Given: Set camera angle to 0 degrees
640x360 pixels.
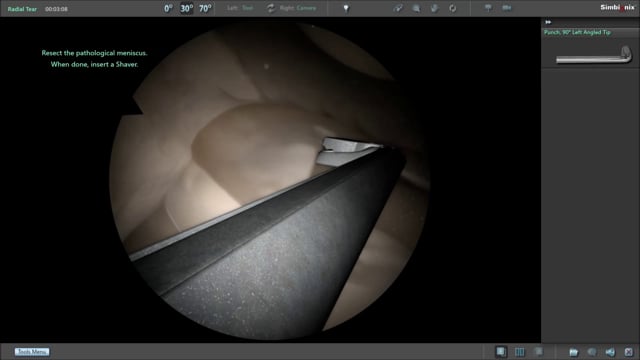Looking at the screenshot, I should [x=168, y=8].
